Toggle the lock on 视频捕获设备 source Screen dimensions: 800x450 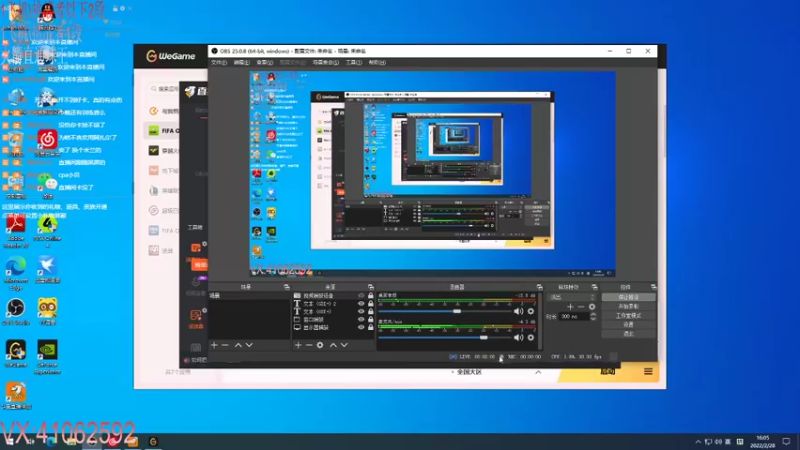(x=371, y=295)
